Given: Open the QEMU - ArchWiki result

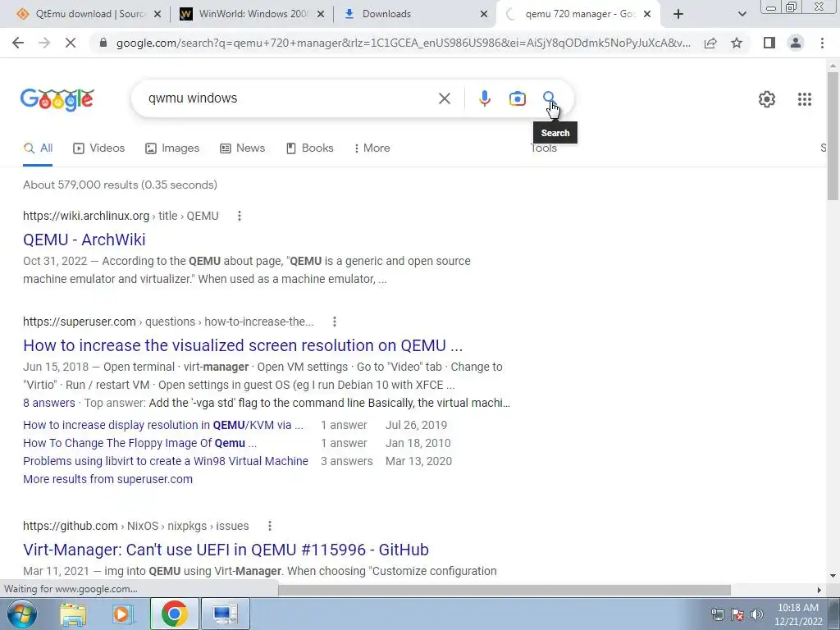Looking at the screenshot, I should 84,240.
